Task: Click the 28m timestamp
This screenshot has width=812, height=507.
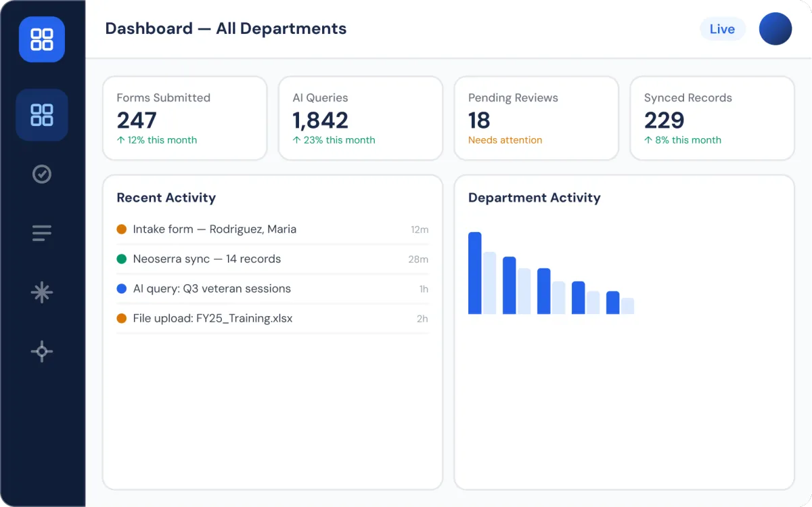Action: point(418,259)
